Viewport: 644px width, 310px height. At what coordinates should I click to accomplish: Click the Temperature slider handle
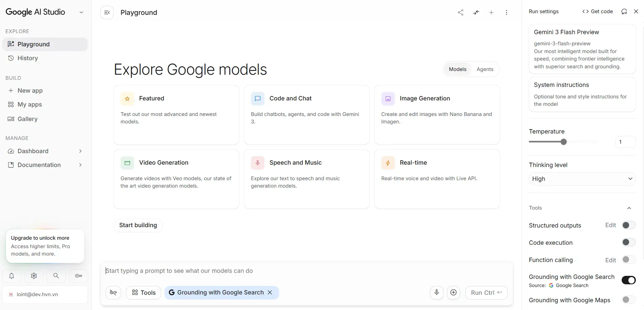tap(563, 142)
